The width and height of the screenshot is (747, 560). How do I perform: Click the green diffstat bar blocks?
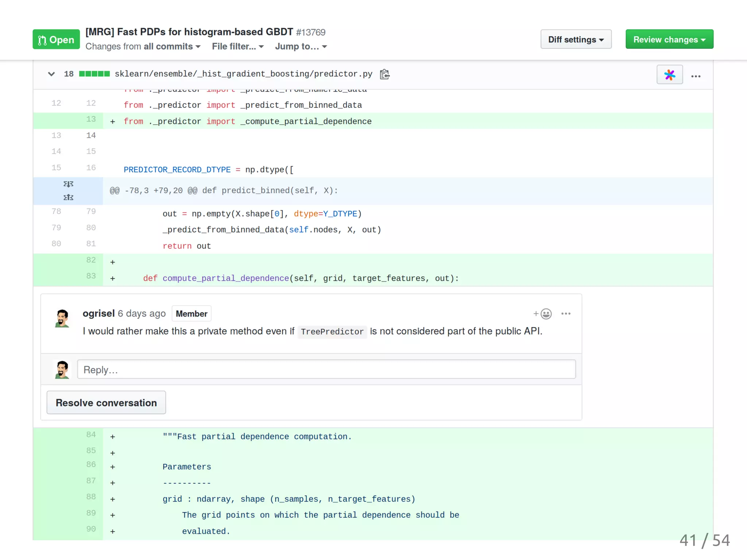tap(94, 74)
